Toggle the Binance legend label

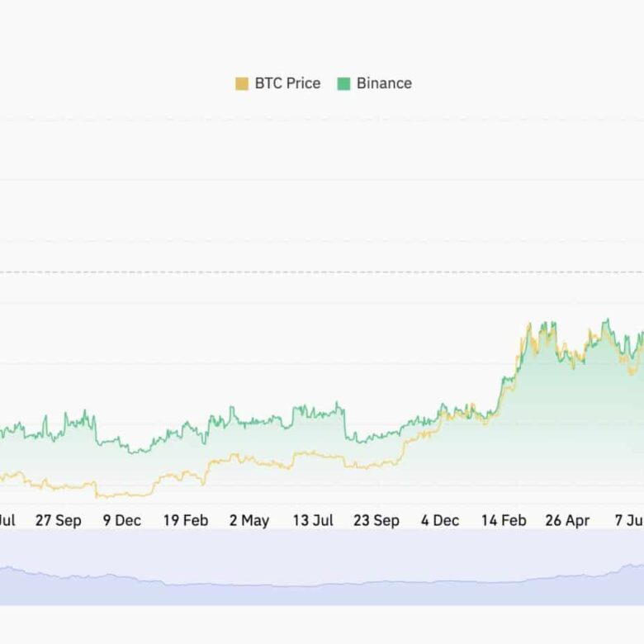point(384,83)
